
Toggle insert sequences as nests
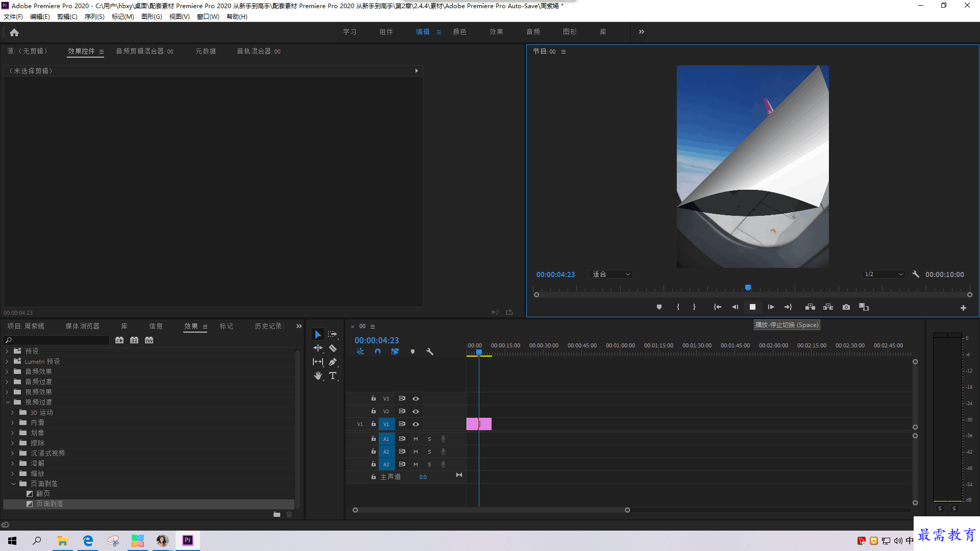(360, 352)
